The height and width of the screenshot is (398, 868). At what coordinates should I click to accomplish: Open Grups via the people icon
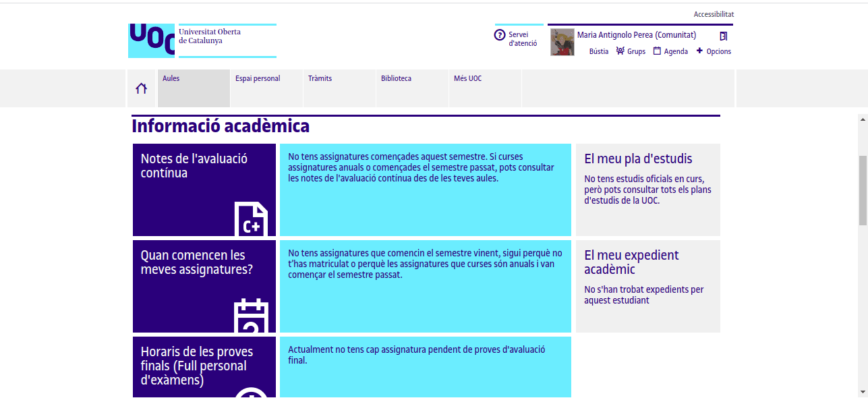pos(620,51)
